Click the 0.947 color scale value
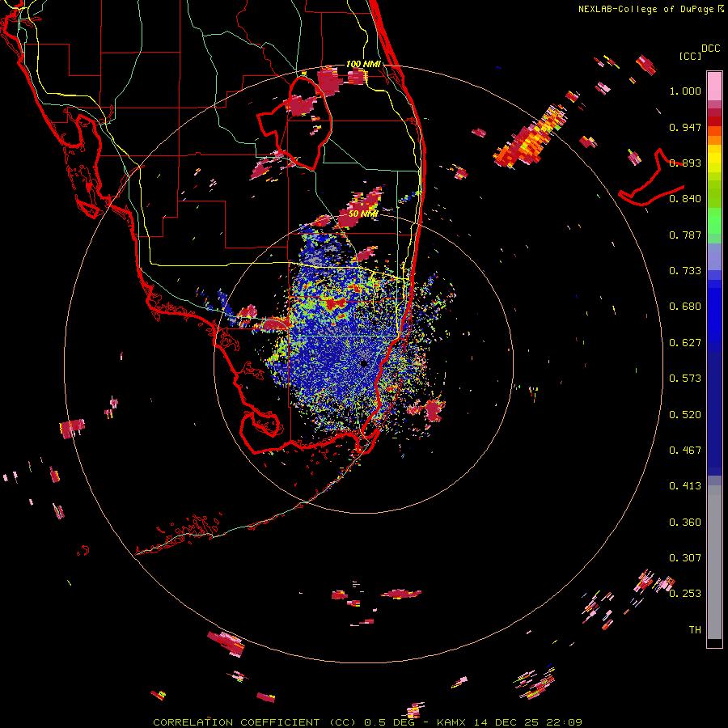 pos(685,127)
